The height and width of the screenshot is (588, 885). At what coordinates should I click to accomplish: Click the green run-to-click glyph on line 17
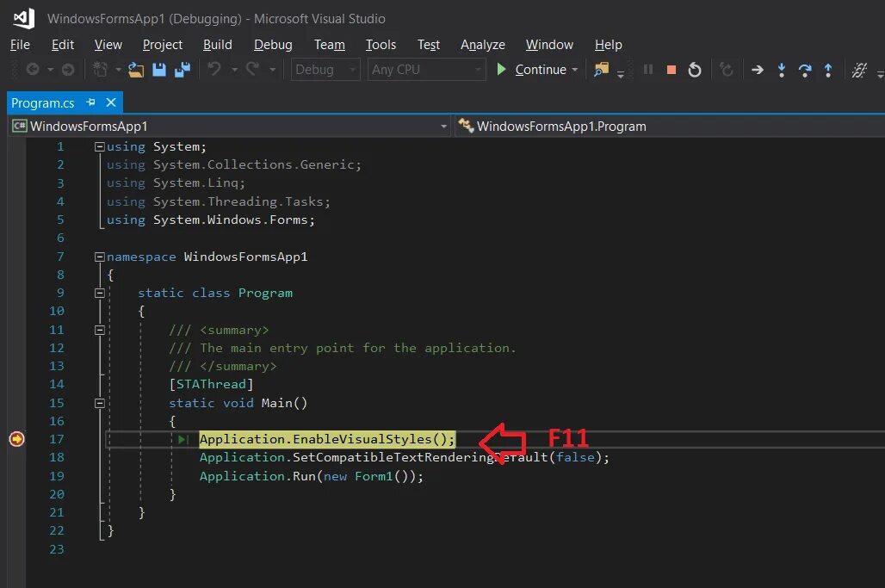pyautogui.click(x=183, y=439)
